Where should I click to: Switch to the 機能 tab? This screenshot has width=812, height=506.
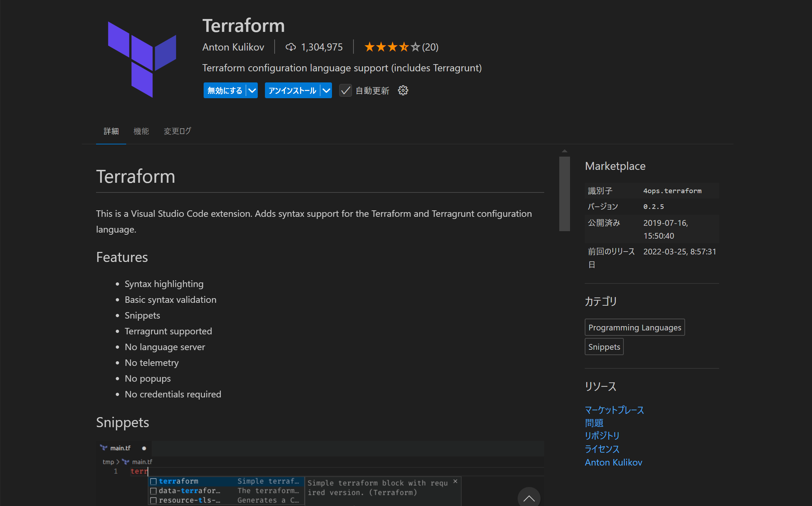tap(141, 131)
